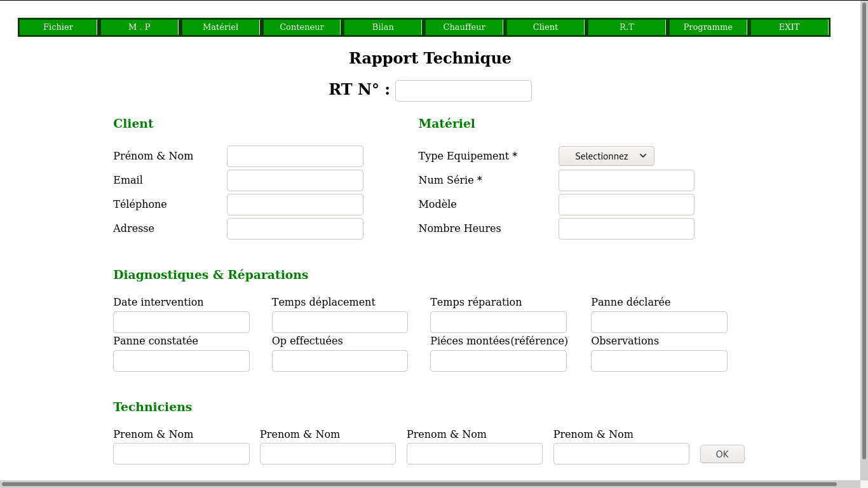Image resolution: width=868 pixels, height=488 pixels.
Task: Open the Chauffeur menu
Action: coord(464,27)
